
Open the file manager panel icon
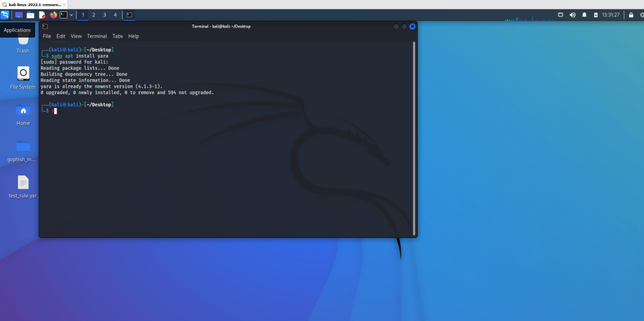click(x=30, y=15)
